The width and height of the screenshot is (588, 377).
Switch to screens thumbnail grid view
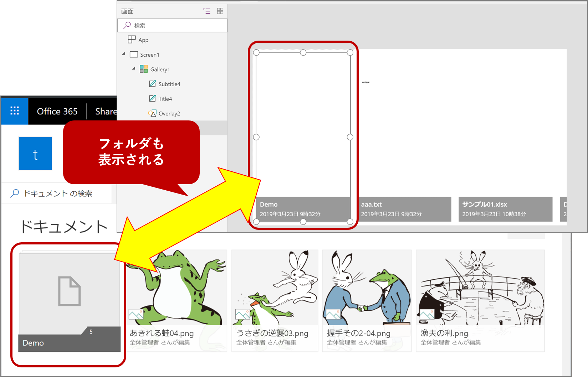tap(220, 11)
